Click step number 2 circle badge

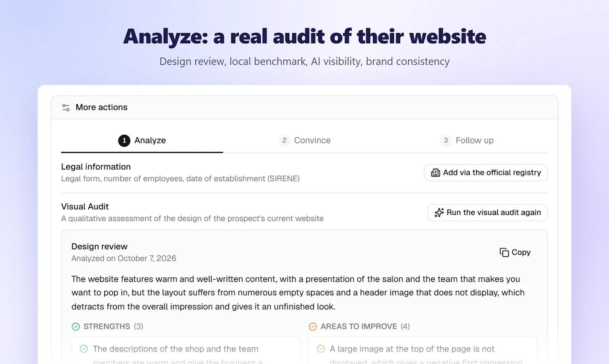pos(284,140)
